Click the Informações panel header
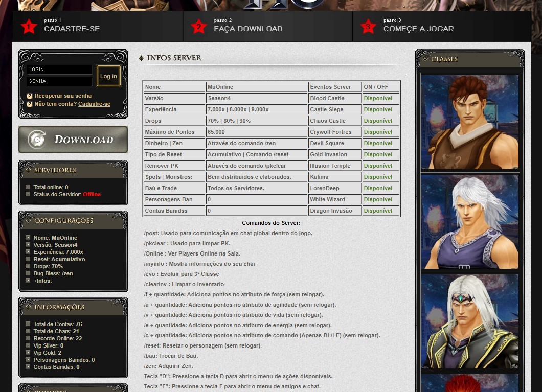 (73, 307)
